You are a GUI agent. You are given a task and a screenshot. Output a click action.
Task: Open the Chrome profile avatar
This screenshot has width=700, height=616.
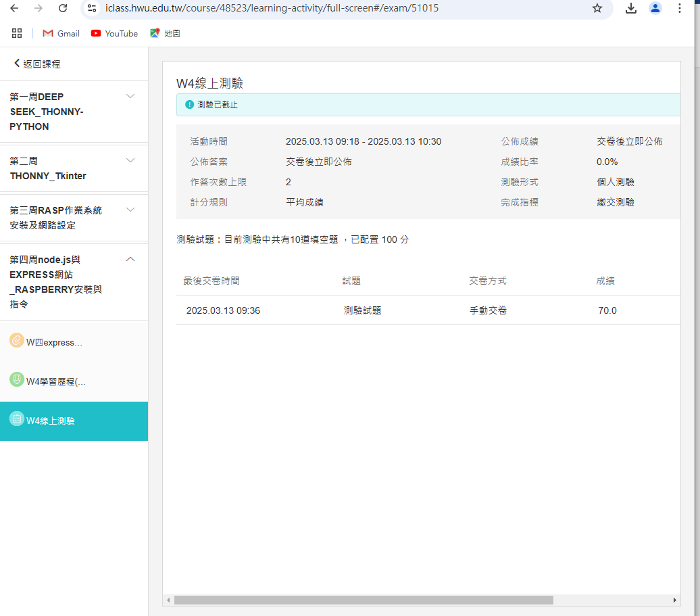(655, 8)
